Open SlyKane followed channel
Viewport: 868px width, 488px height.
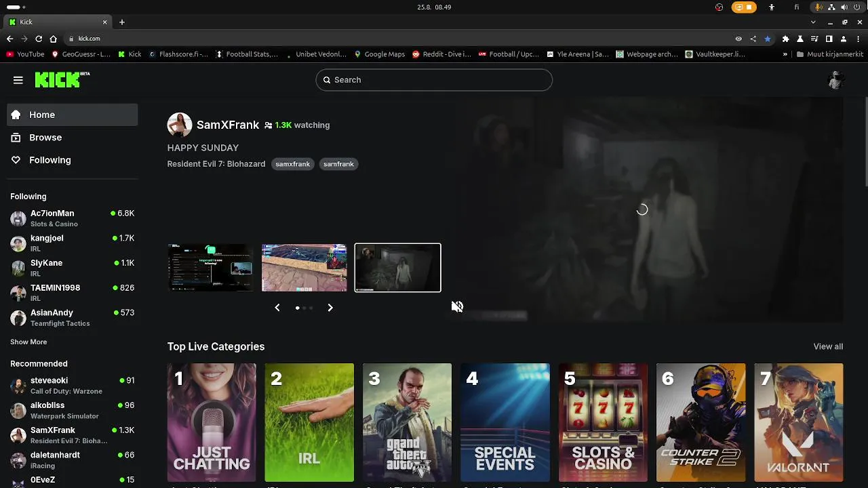[72, 268]
